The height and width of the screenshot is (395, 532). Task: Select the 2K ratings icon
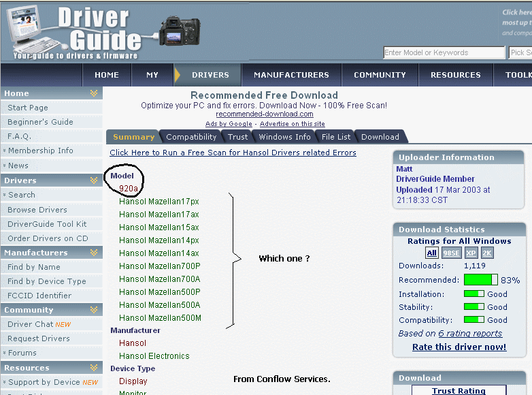(487, 253)
